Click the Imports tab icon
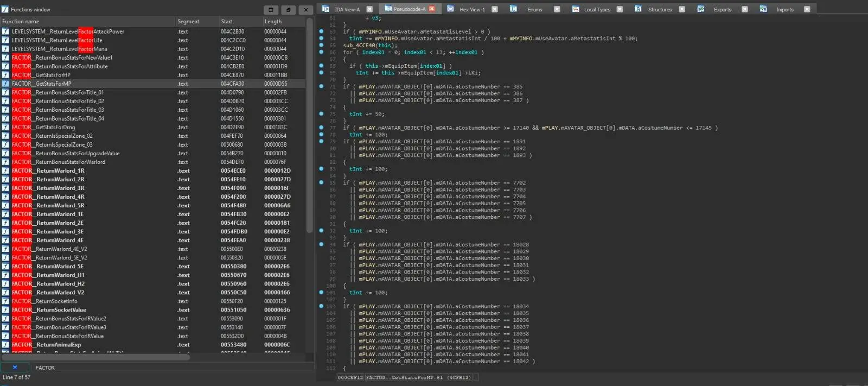The image size is (868, 386). click(x=763, y=9)
